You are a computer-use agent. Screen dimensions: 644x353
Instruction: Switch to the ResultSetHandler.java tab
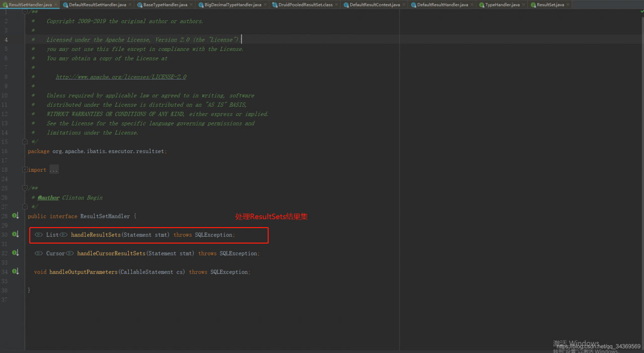click(30, 5)
